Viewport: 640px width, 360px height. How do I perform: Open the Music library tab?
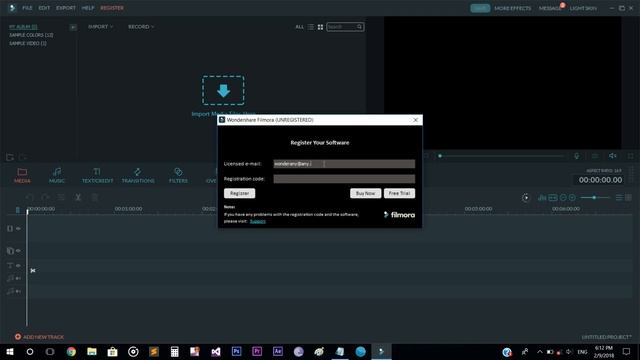[x=57, y=176]
